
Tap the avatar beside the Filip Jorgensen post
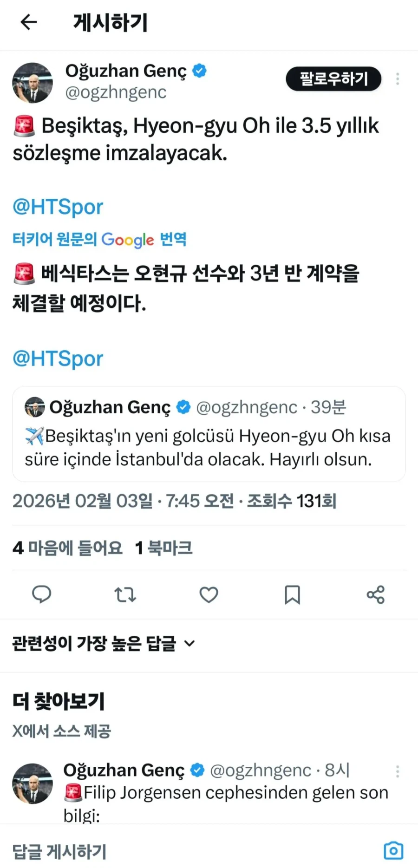pyautogui.click(x=33, y=783)
